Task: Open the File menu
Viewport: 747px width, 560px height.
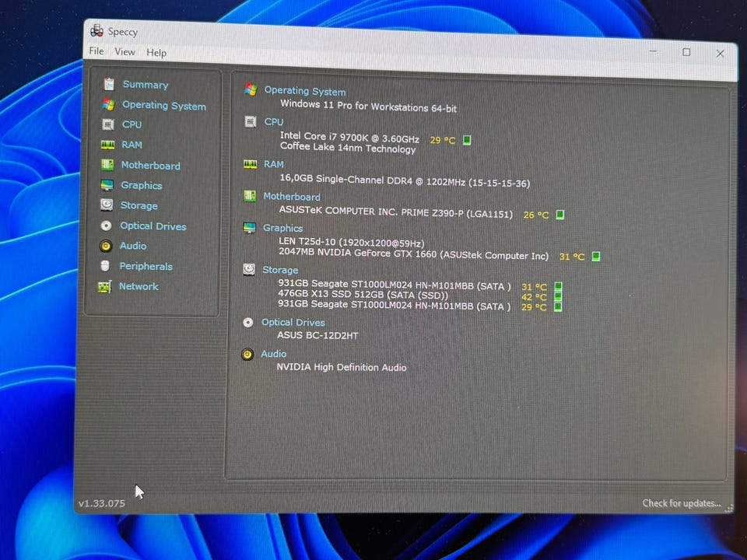Action: click(96, 51)
